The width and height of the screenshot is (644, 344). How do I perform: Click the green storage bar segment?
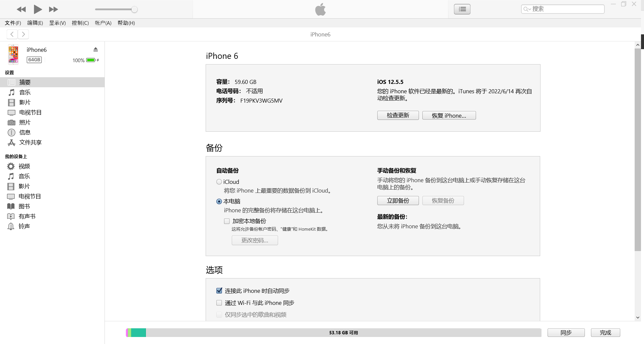click(139, 333)
